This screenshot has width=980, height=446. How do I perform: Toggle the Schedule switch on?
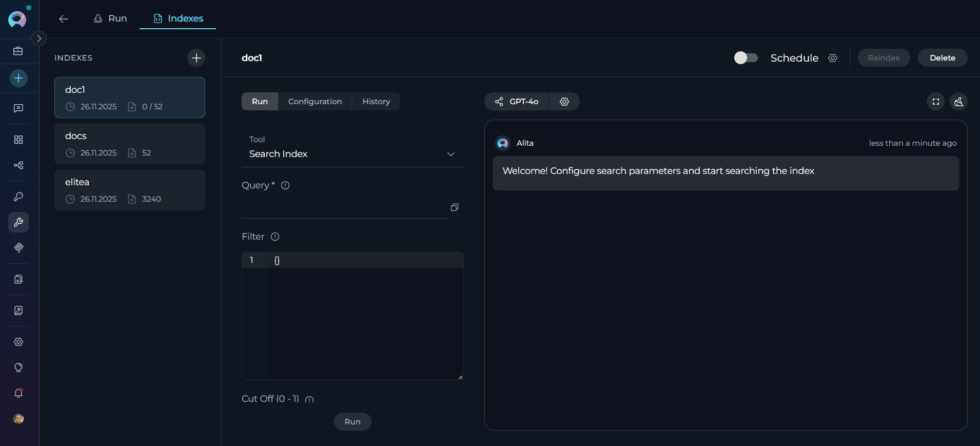click(746, 58)
